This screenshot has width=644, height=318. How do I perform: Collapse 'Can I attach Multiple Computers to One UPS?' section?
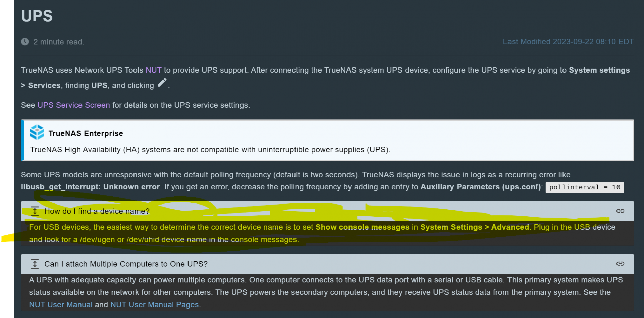[x=327, y=264]
